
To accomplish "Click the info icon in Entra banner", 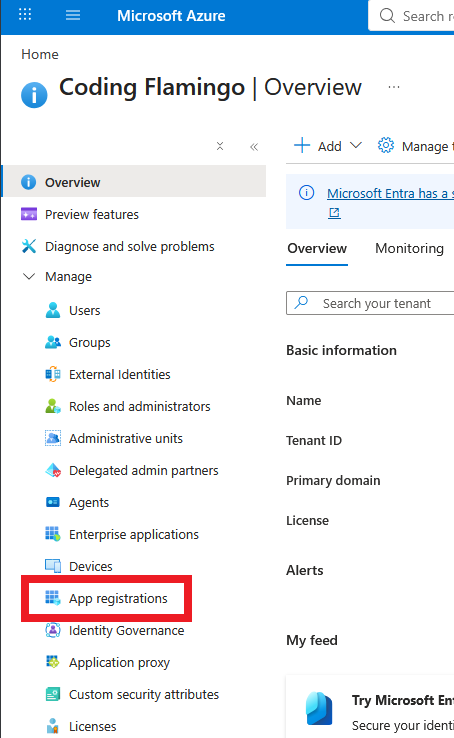I will [307, 193].
